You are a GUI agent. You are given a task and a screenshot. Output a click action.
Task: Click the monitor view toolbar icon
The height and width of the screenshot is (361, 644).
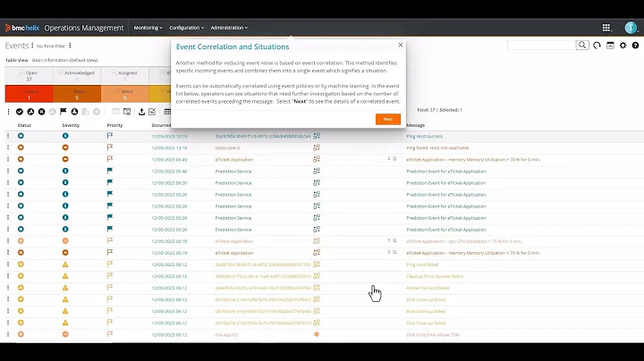point(127,112)
